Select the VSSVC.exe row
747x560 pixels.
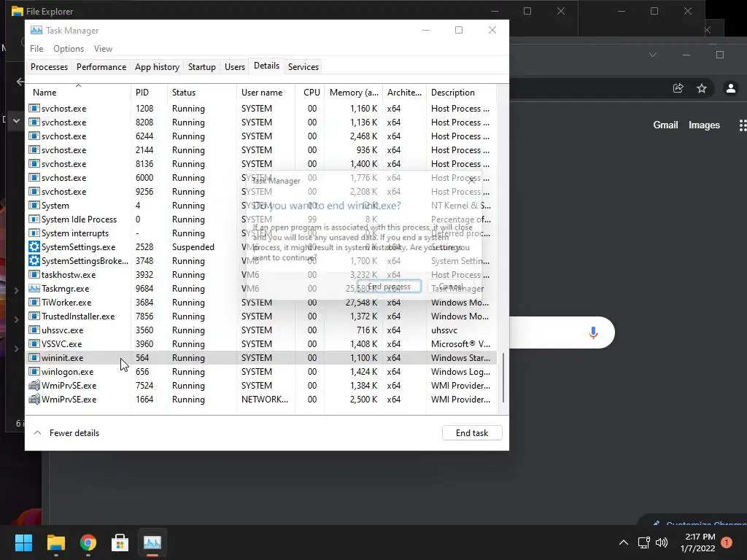click(x=261, y=344)
